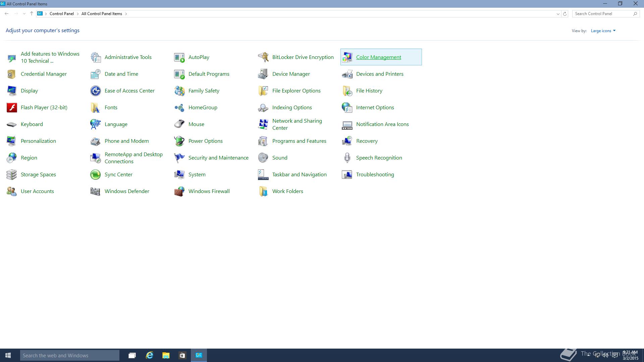The image size is (644, 362).
Task: Open the Windows Start button
Action: (8, 355)
